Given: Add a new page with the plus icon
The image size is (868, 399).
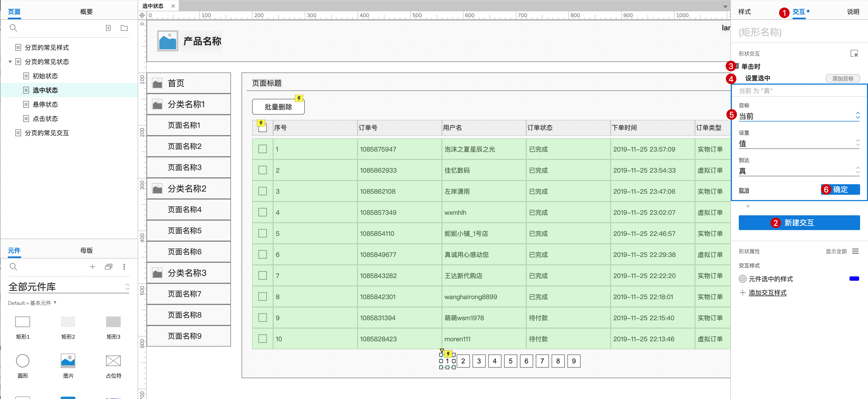Looking at the screenshot, I should pos(108,28).
